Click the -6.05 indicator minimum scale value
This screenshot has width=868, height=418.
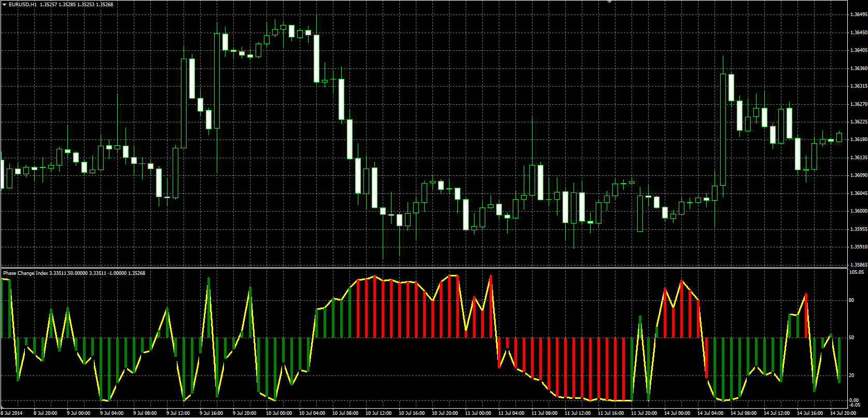pos(856,405)
